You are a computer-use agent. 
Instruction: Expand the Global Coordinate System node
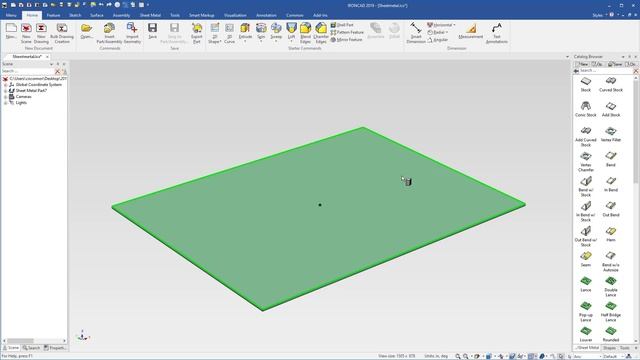tap(6, 84)
